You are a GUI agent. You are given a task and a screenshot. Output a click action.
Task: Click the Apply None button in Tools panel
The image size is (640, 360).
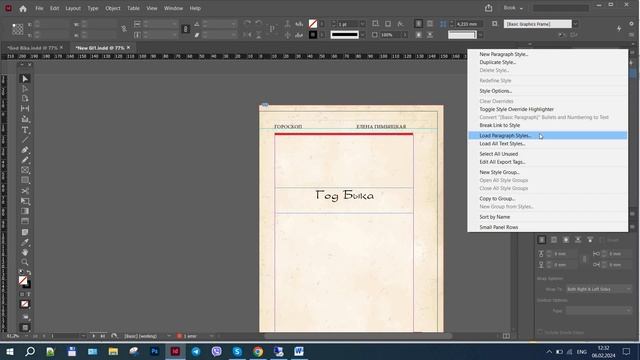(x=24, y=304)
